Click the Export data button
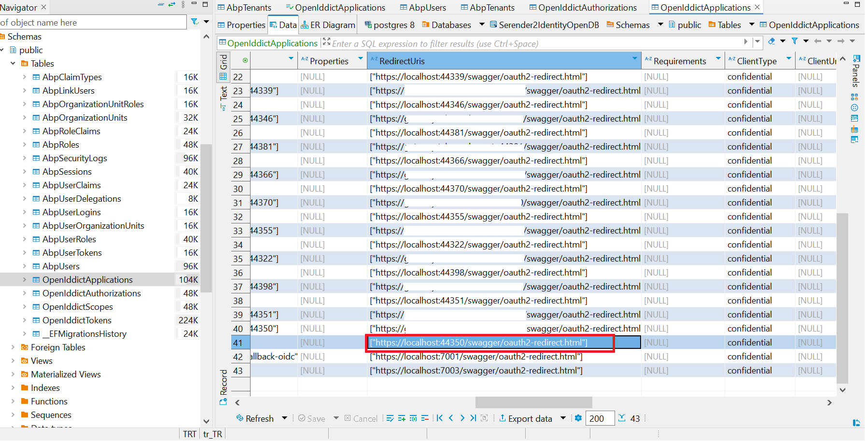This screenshot has height=442, width=868. [x=525, y=418]
